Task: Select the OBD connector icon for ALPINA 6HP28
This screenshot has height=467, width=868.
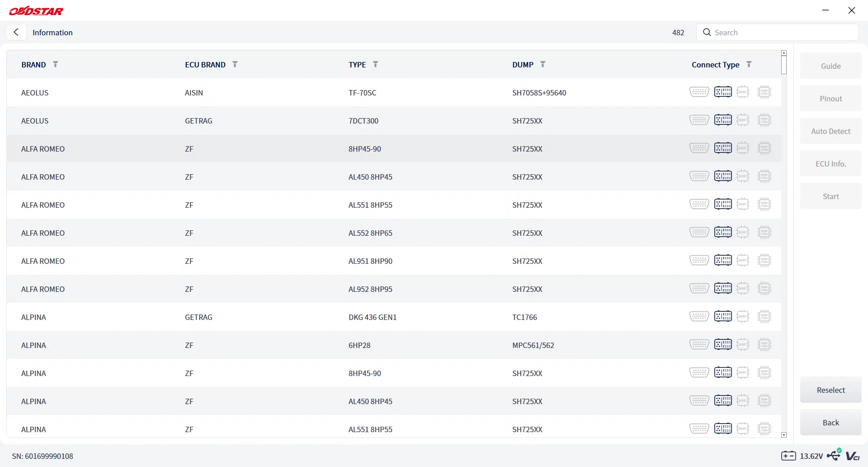Action: click(699, 344)
